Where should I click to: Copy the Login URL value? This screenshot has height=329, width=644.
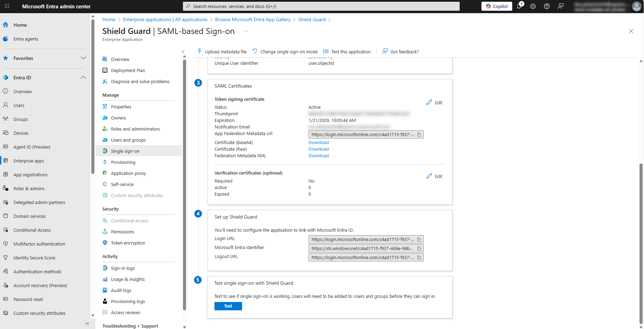point(419,240)
